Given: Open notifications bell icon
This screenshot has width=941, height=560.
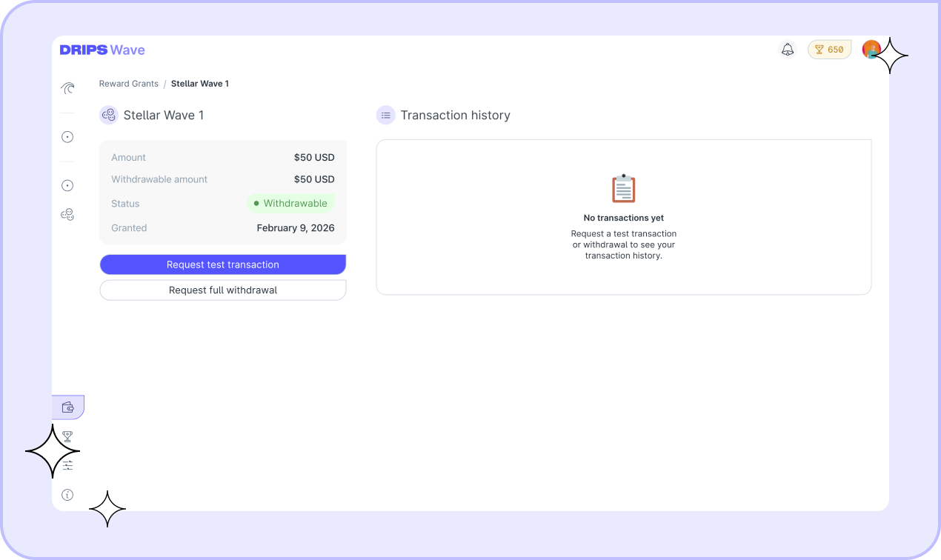Looking at the screenshot, I should click(x=788, y=50).
